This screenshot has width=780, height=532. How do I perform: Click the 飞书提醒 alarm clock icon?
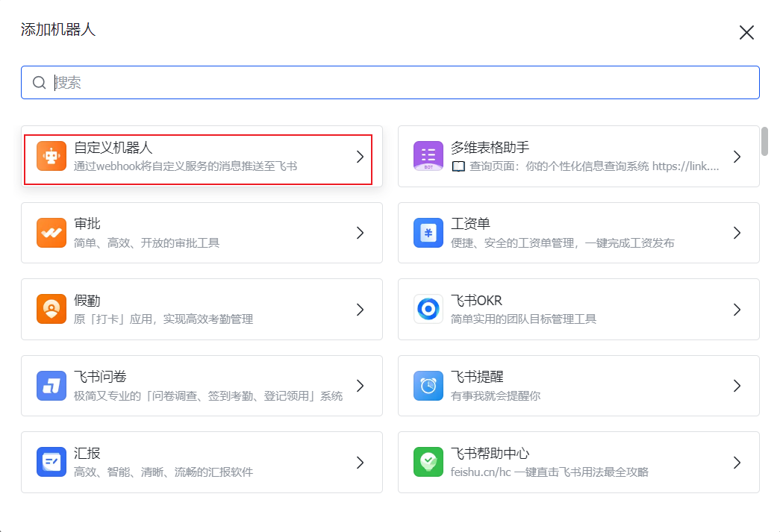pyautogui.click(x=428, y=385)
